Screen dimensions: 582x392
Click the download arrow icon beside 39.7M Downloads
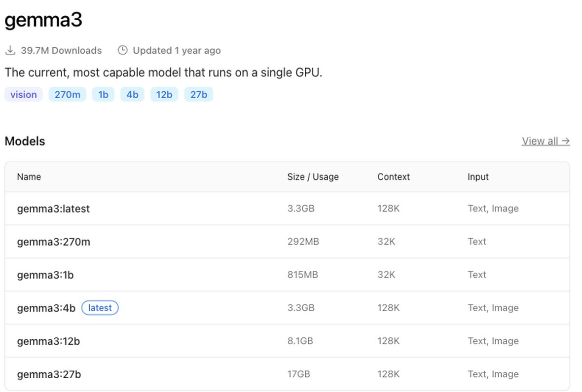click(10, 50)
